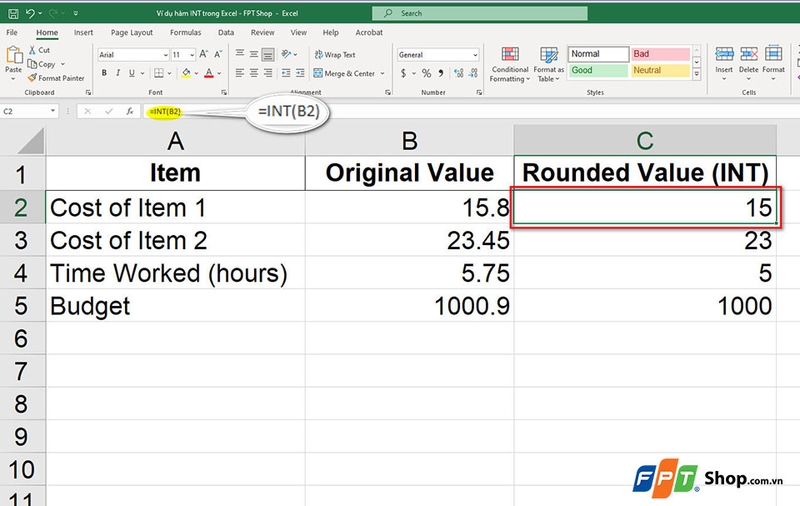800x506 pixels.
Task: Open the Formulas ribbon tab
Action: pyautogui.click(x=185, y=32)
